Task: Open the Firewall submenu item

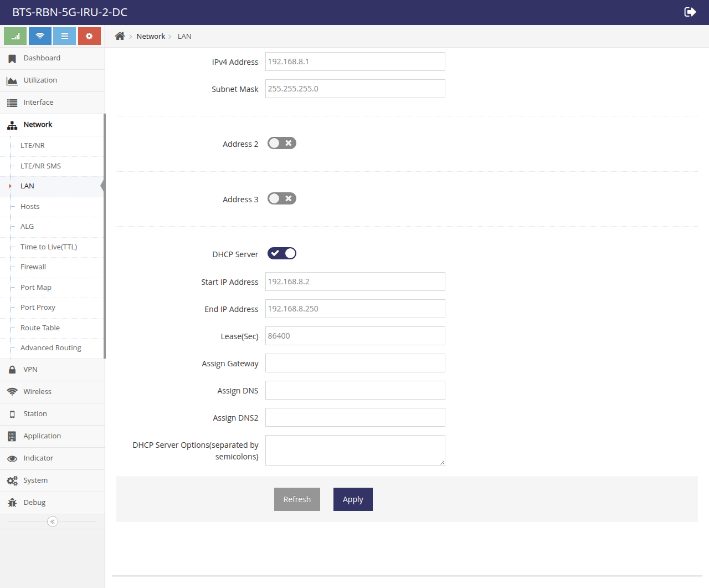Action: click(52, 267)
